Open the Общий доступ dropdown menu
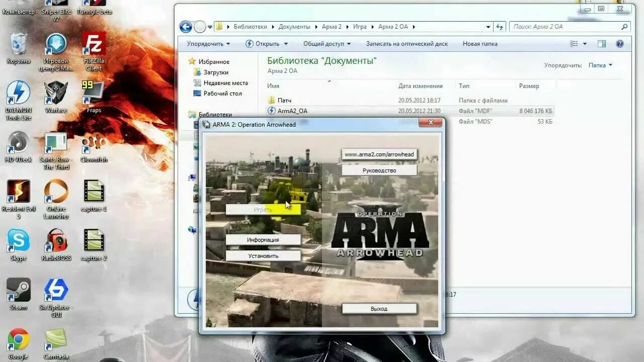The image size is (644, 362). [x=327, y=44]
